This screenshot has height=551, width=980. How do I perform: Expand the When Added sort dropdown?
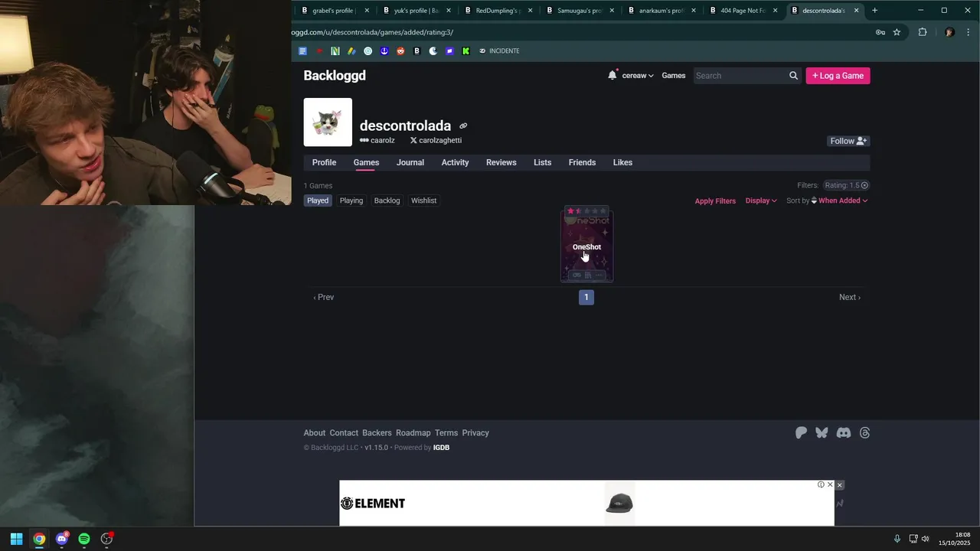pyautogui.click(x=843, y=201)
